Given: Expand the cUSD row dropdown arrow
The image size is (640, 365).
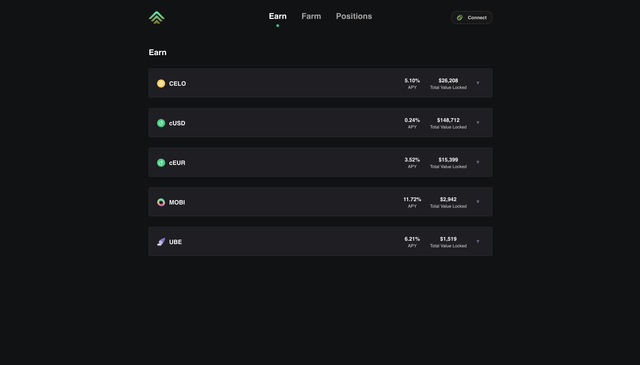Looking at the screenshot, I should coord(478,122).
